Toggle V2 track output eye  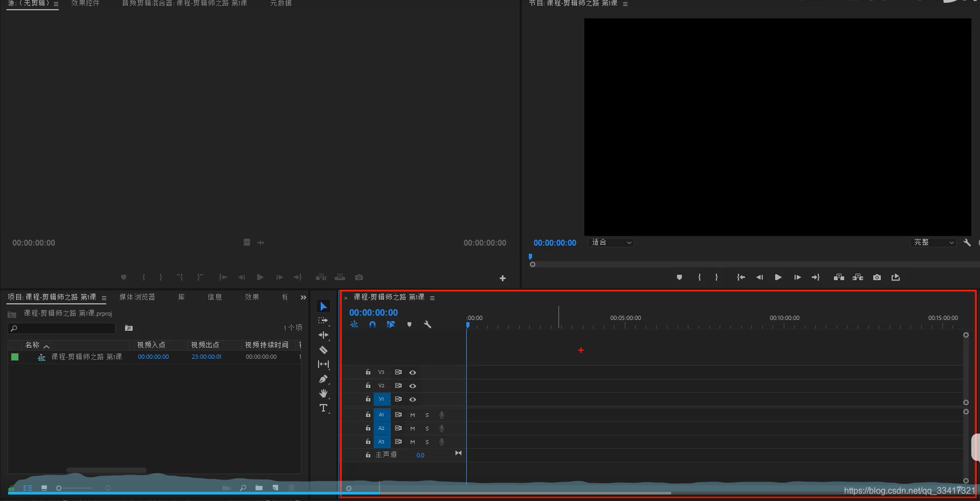click(412, 386)
